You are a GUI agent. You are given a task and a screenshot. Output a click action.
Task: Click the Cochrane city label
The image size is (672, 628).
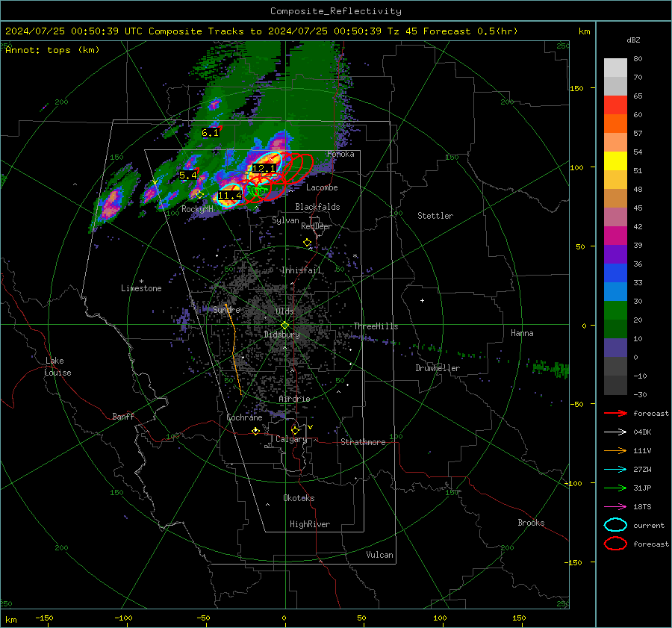pos(244,417)
